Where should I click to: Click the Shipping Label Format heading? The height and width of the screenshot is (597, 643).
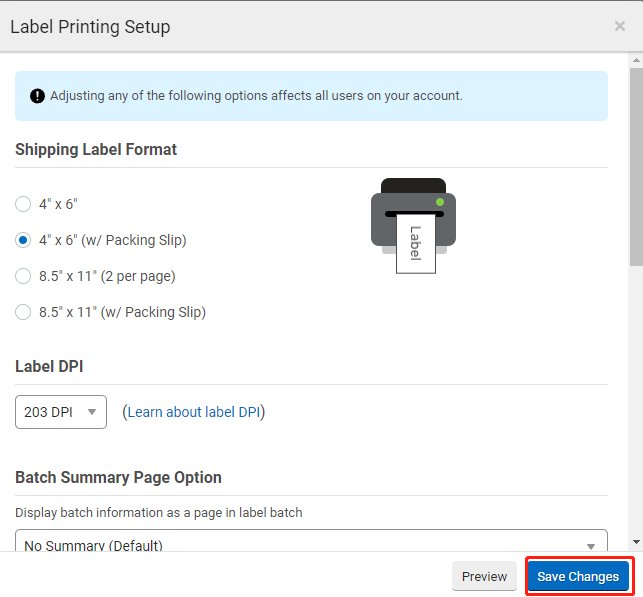96,149
